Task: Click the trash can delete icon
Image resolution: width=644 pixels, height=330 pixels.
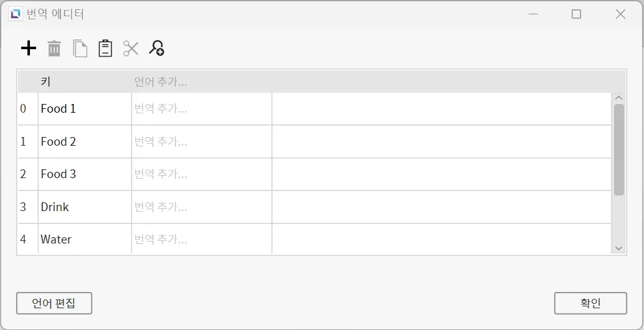Action: pyautogui.click(x=54, y=48)
